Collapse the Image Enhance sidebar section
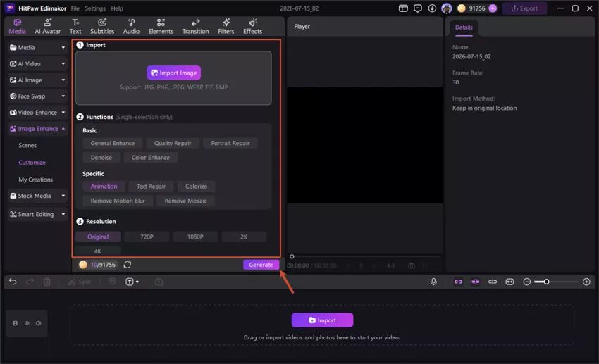This screenshot has width=599, height=364. tap(37, 129)
